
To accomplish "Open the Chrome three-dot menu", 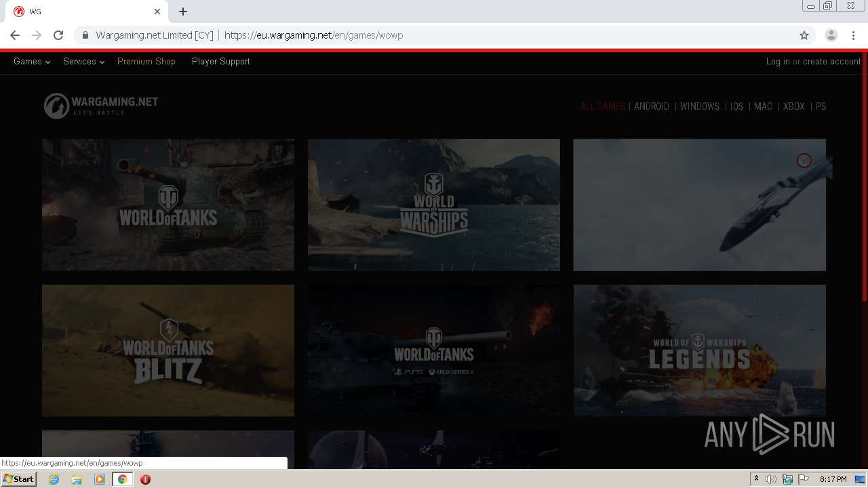I will click(852, 35).
